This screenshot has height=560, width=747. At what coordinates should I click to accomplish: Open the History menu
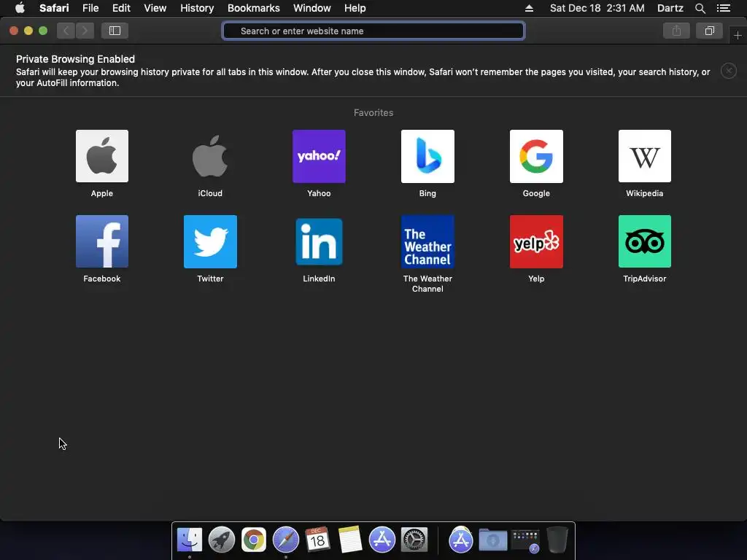coord(197,8)
